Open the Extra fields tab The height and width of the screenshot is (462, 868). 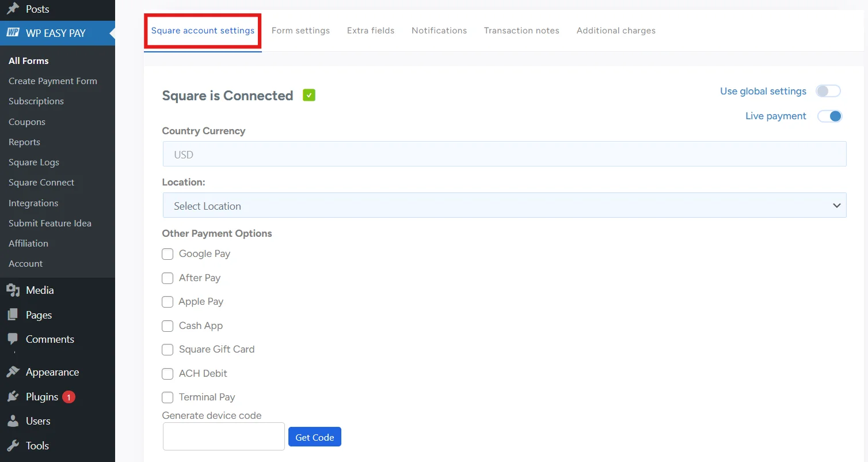tap(371, 31)
